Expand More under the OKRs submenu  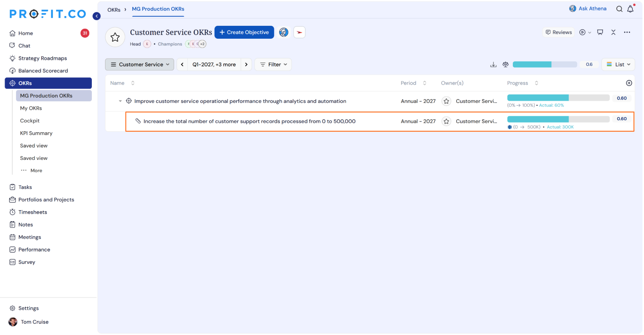[32, 171]
